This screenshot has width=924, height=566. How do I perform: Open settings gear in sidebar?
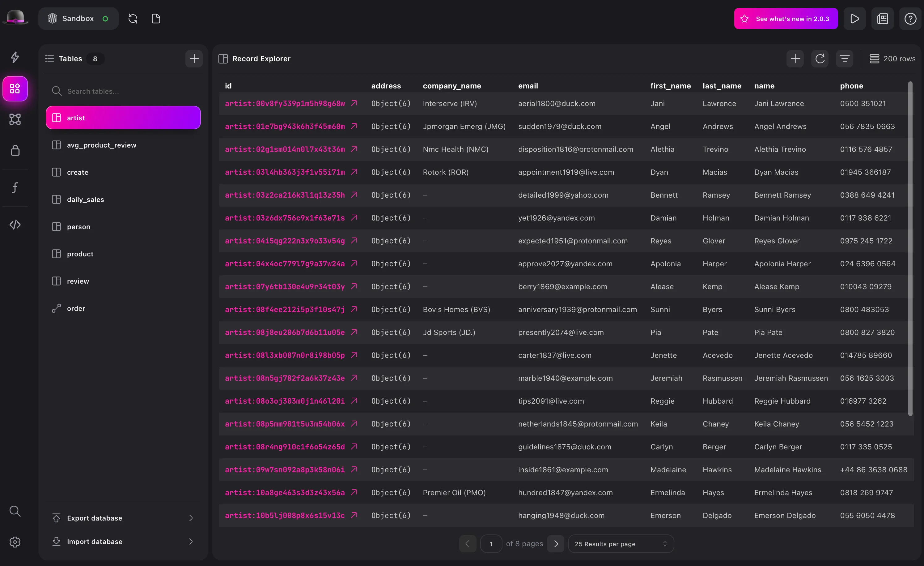click(x=15, y=542)
